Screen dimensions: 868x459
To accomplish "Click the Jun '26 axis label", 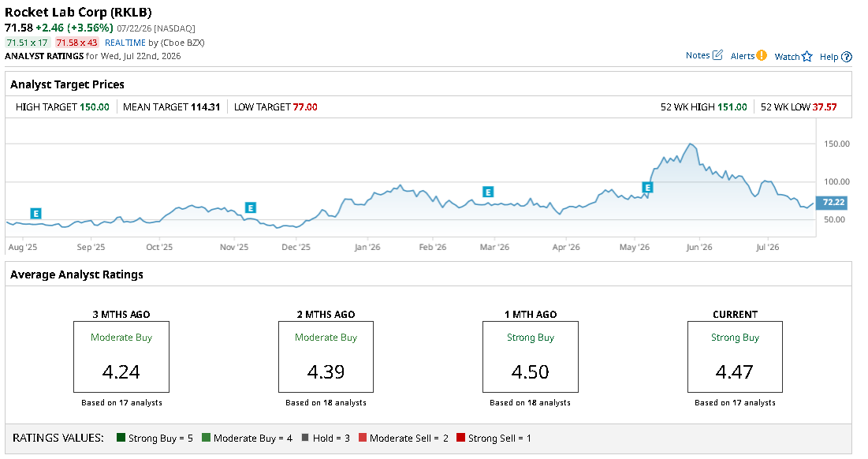I will pos(699,247).
